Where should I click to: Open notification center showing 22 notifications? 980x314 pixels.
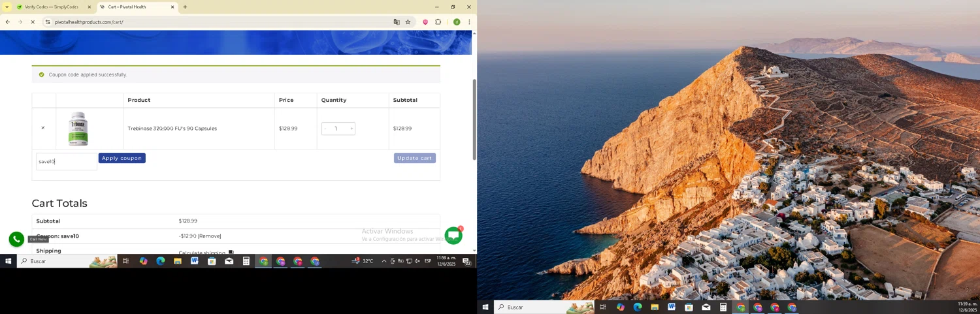(x=467, y=261)
